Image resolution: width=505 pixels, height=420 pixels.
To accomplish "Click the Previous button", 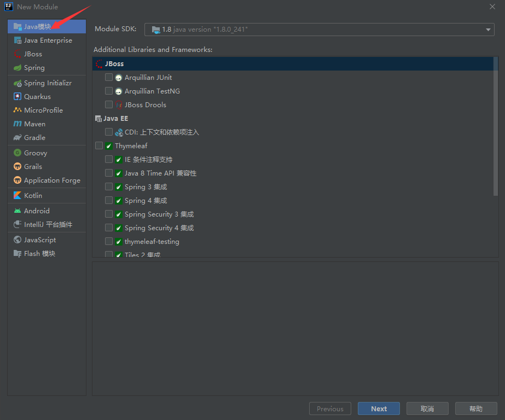I will (330, 409).
